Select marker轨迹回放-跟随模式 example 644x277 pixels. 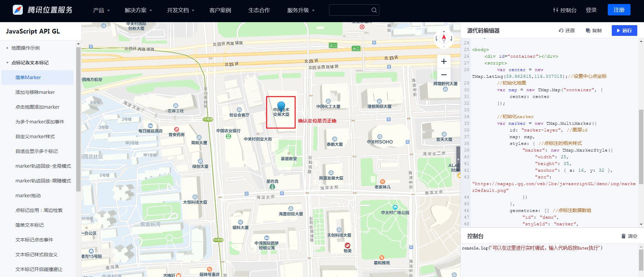click(x=37, y=181)
